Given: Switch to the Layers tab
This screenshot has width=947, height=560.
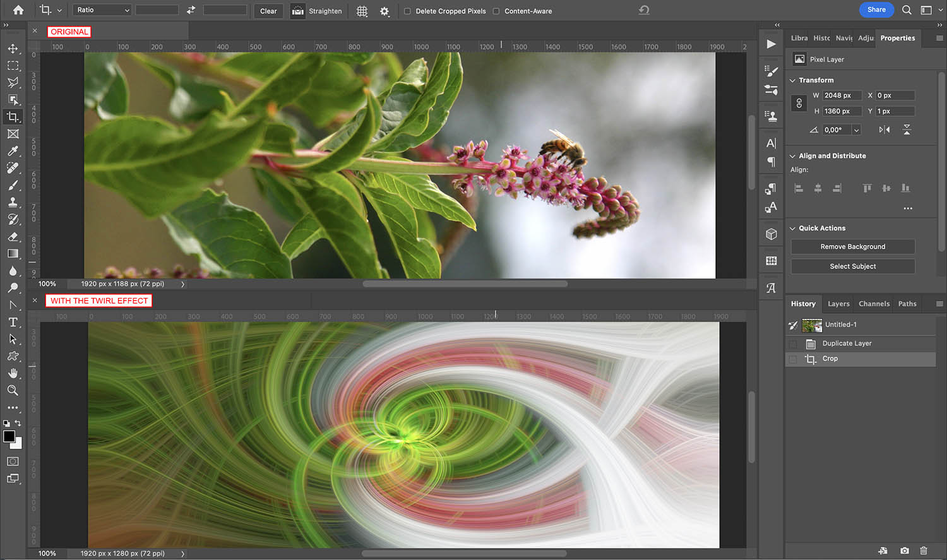Looking at the screenshot, I should click(x=838, y=304).
